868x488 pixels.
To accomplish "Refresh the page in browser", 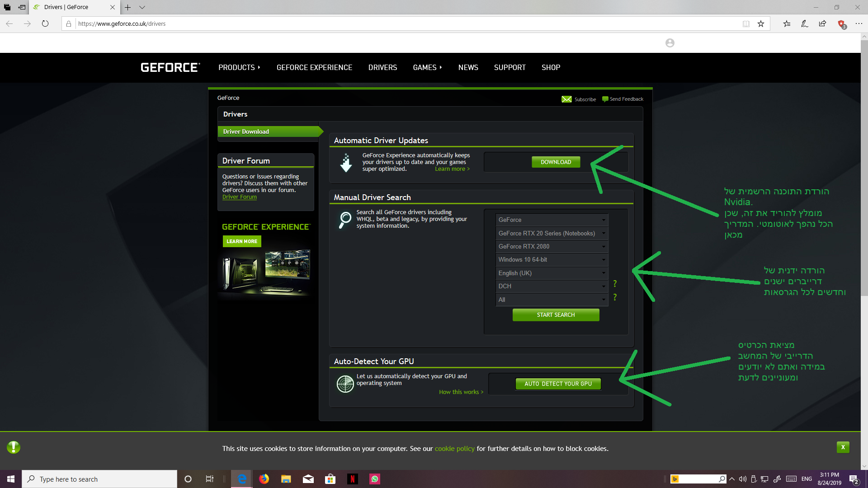I will coord(45,24).
